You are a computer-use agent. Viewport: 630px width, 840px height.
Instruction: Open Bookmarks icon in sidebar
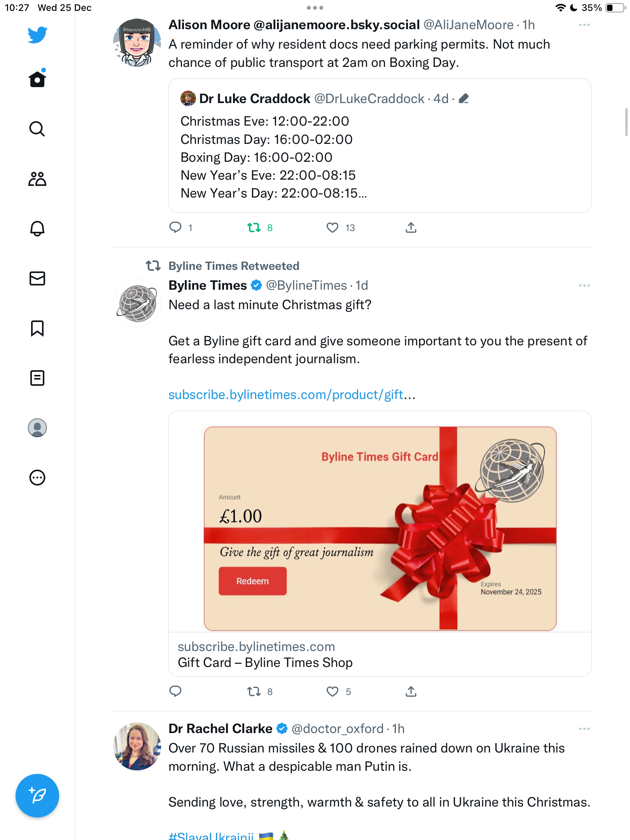pos(37,328)
